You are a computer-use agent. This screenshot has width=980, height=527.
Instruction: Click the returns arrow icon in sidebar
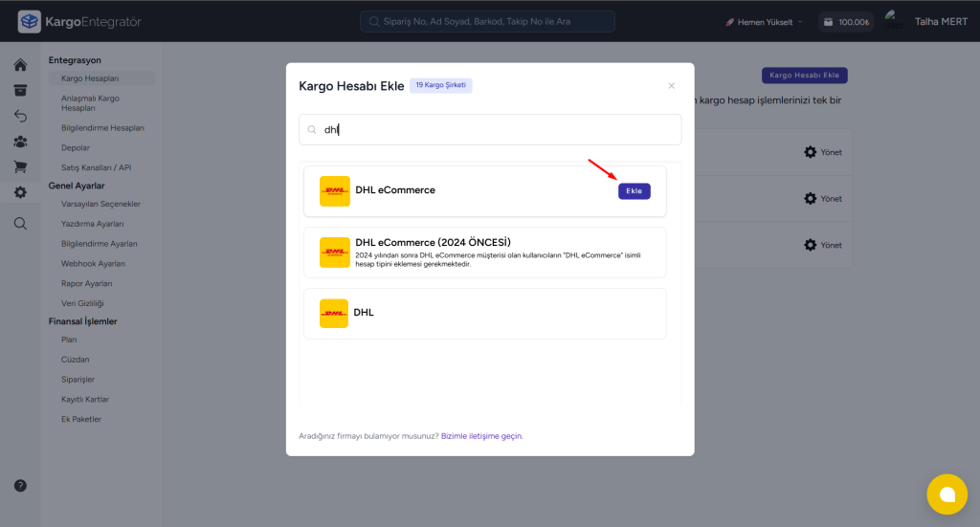(x=20, y=116)
